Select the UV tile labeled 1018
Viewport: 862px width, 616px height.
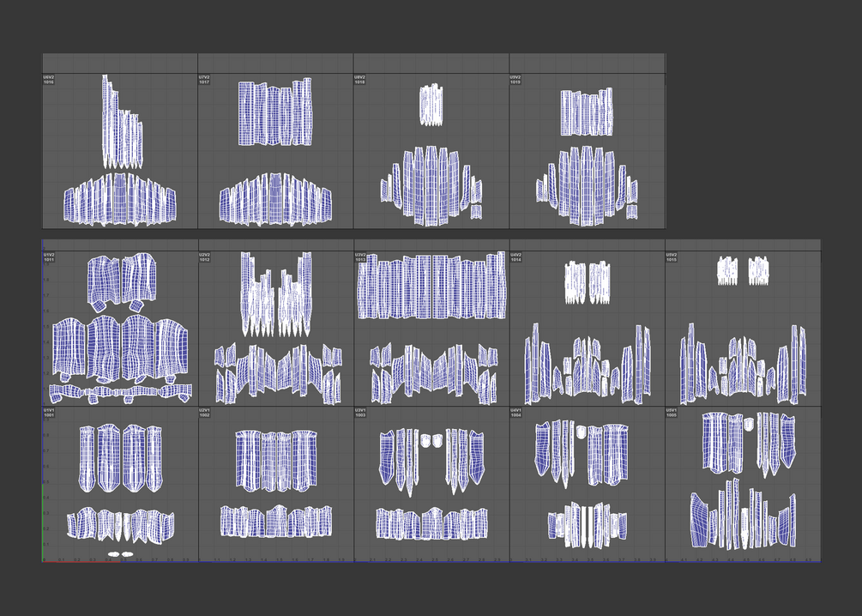[431, 151]
